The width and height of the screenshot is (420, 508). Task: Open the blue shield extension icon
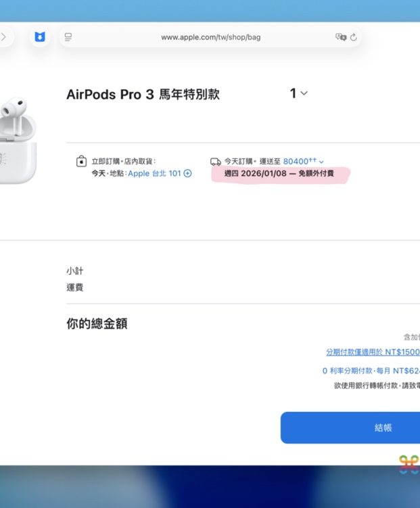pyautogui.click(x=40, y=37)
